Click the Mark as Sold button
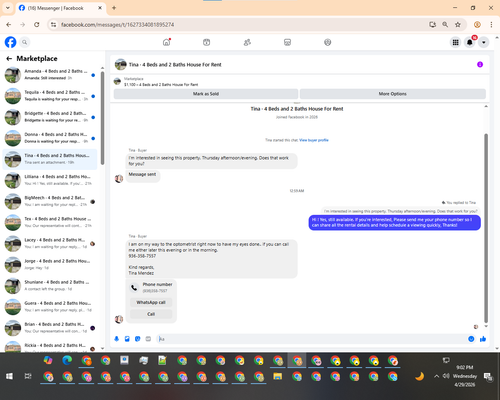 click(206, 94)
